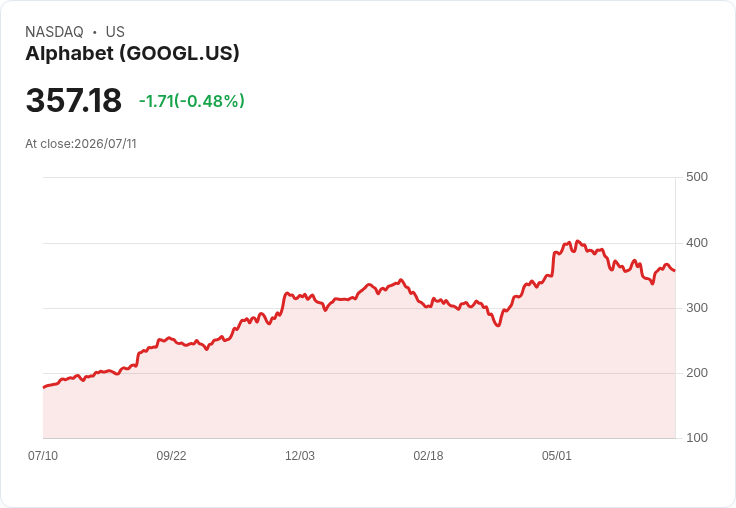The image size is (736, 508).
Task: Click the 300 y-axis label
Action: pyautogui.click(x=697, y=308)
